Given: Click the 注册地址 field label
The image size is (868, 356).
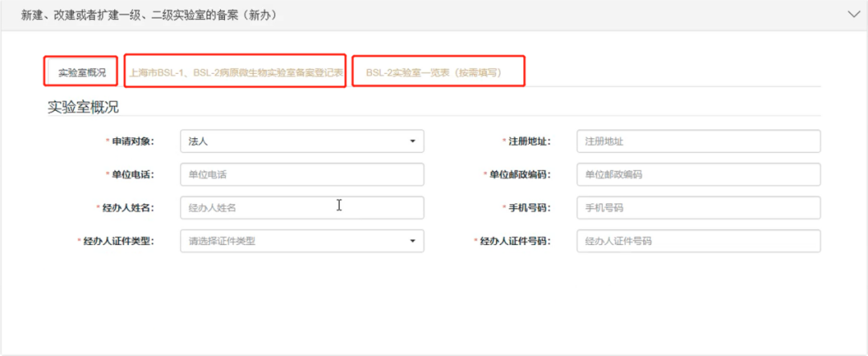Looking at the screenshot, I should (529, 141).
